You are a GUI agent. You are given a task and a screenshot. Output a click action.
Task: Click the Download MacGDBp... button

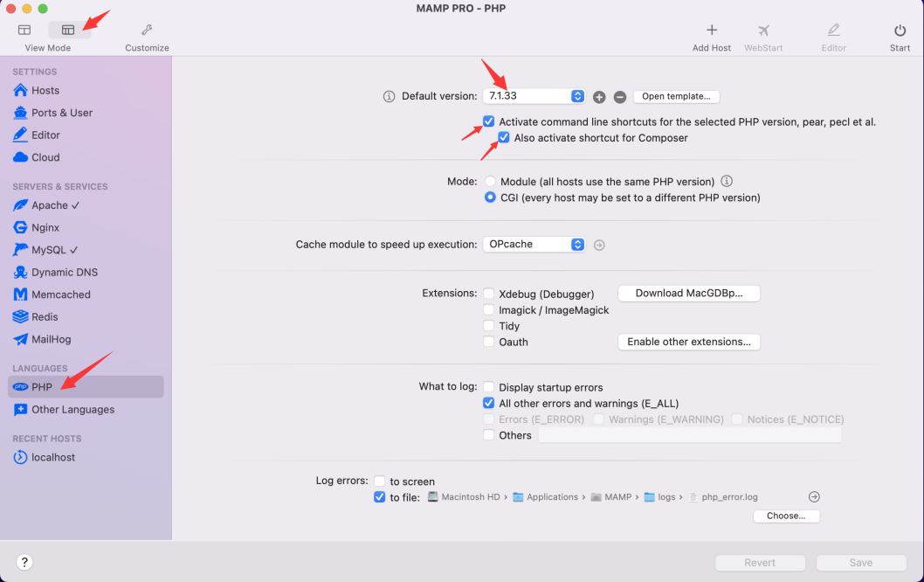[688, 294]
